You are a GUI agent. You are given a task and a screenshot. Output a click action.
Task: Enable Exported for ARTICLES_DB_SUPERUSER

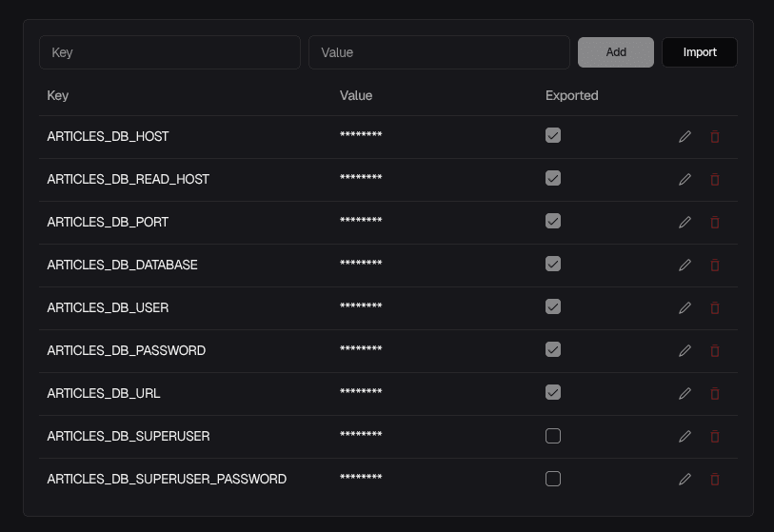(553, 436)
